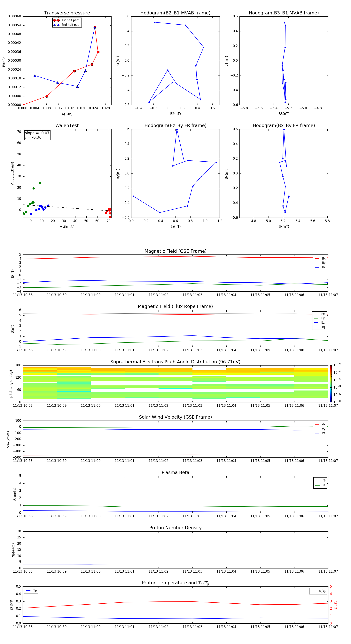Click the 'Transverse pressure' plot title
Viewport: 351px width, 644px height.
(67, 13)
